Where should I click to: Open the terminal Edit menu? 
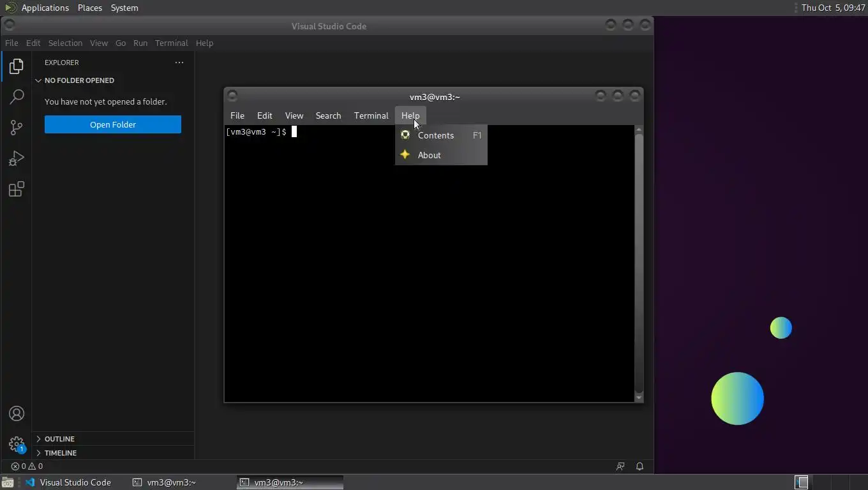[x=264, y=115]
